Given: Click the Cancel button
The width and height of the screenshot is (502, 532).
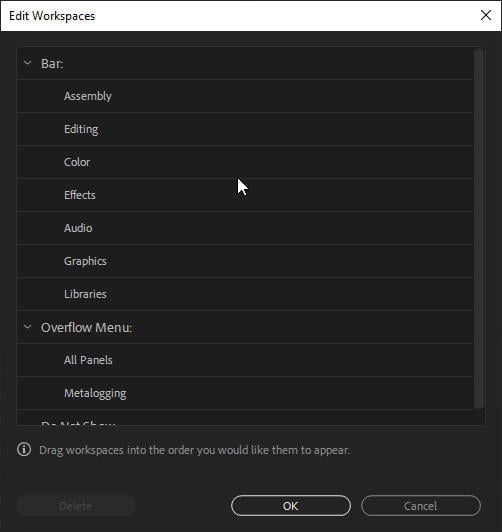Looking at the screenshot, I should pyautogui.click(x=421, y=506).
